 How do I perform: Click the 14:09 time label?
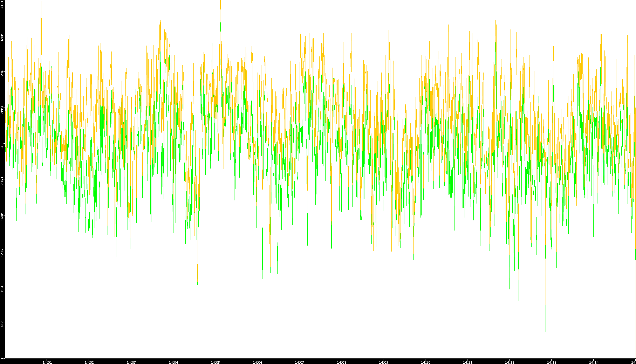(x=383, y=362)
